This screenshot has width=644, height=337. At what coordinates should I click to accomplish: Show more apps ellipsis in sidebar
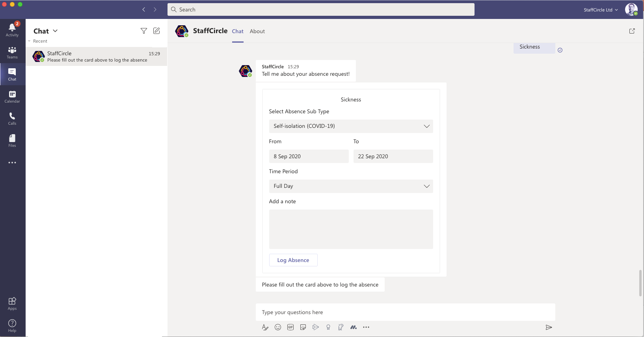coord(12,163)
